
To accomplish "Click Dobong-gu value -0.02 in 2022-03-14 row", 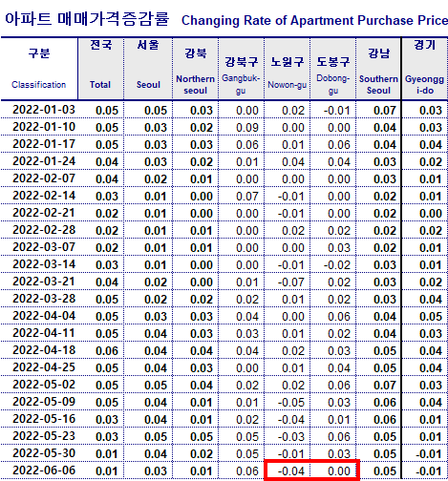I will coord(336,265).
